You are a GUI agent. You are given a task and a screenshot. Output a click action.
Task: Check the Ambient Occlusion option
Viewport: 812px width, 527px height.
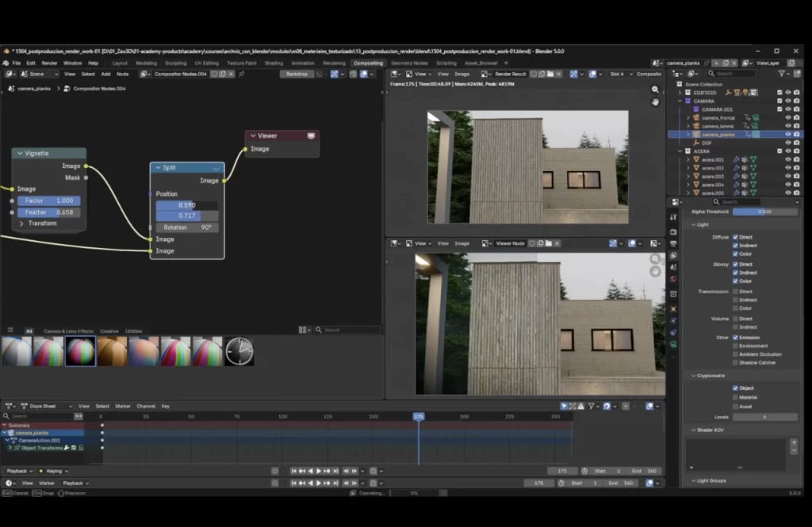[735, 354]
